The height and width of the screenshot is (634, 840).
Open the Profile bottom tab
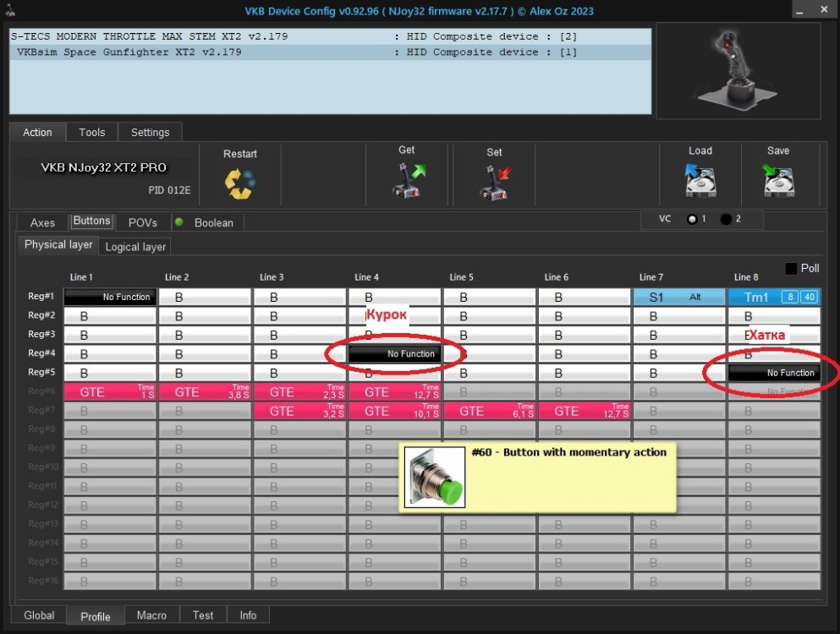(x=96, y=616)
